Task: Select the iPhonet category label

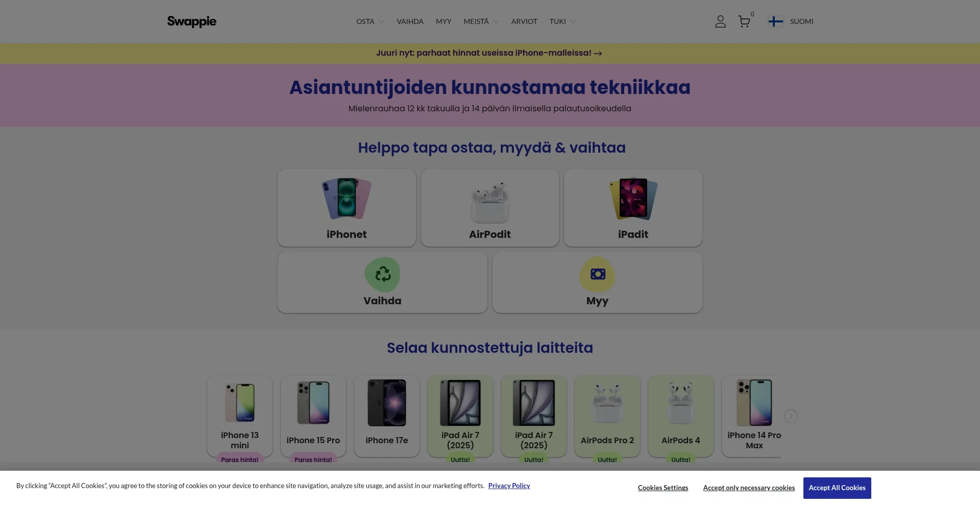Action: (347, 234)
